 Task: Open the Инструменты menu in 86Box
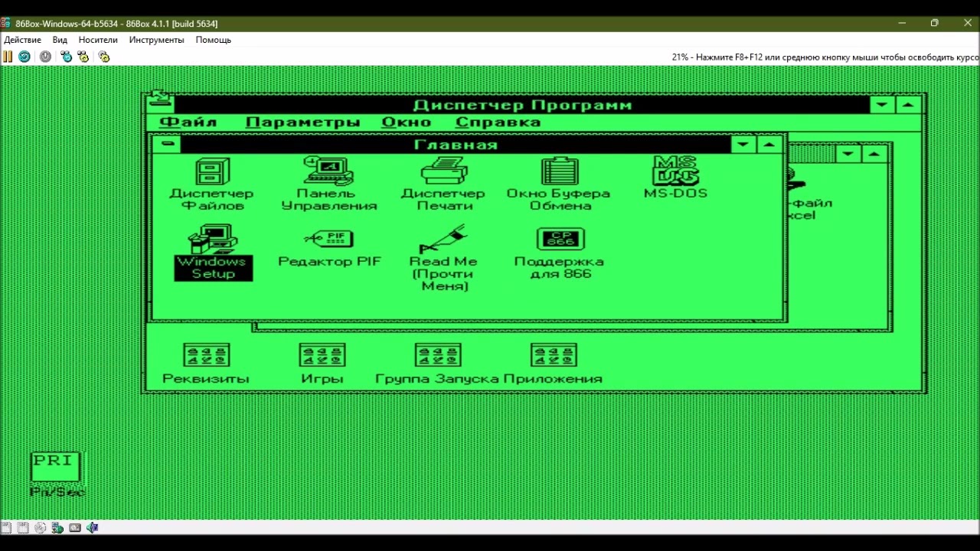[157, 40]
